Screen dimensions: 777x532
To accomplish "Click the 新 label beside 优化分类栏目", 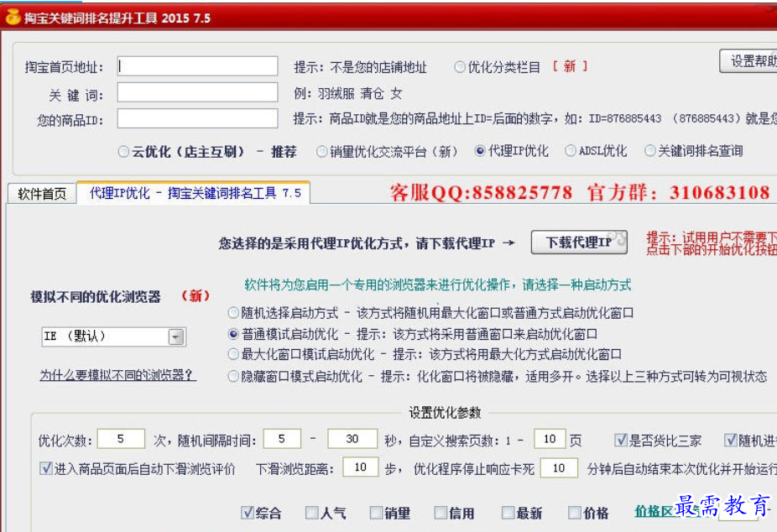I will pos(570,66).
